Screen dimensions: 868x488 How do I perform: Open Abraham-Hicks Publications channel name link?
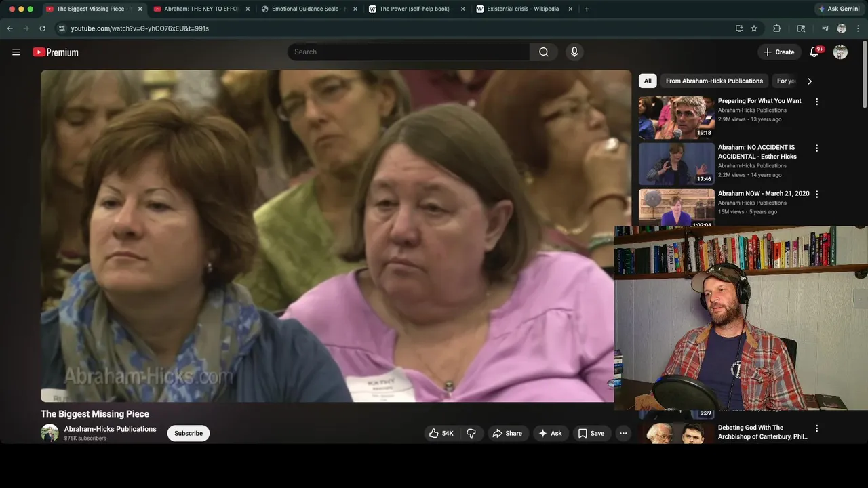pyautogui.click(x=110, y=429)
